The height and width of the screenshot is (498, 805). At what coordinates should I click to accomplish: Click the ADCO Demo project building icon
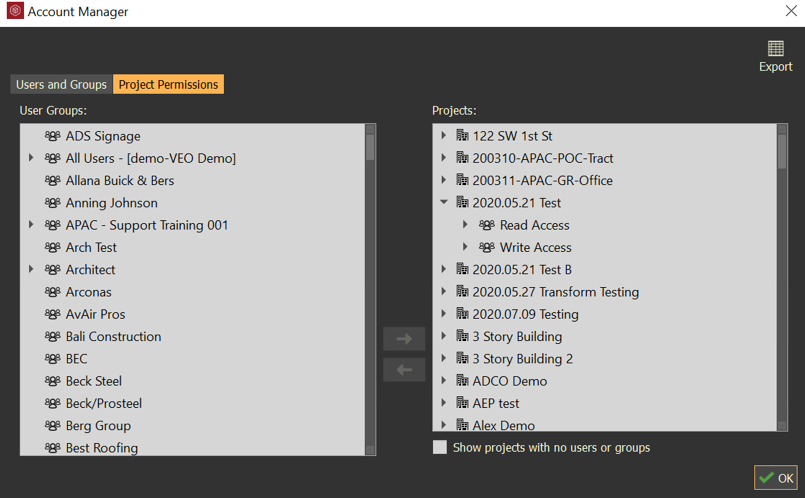coord(462,381)
